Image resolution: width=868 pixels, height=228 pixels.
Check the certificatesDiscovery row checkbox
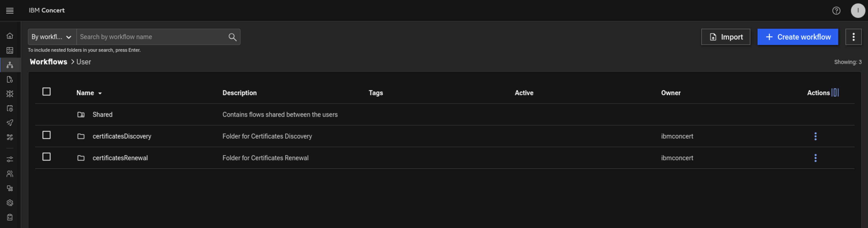[x=46, y=135]
